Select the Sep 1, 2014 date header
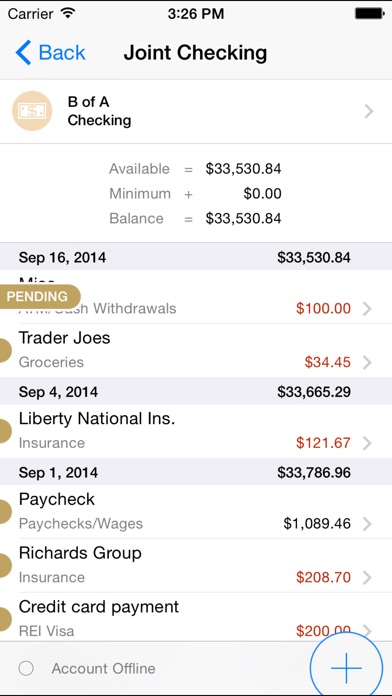 (x=196, y=472)
